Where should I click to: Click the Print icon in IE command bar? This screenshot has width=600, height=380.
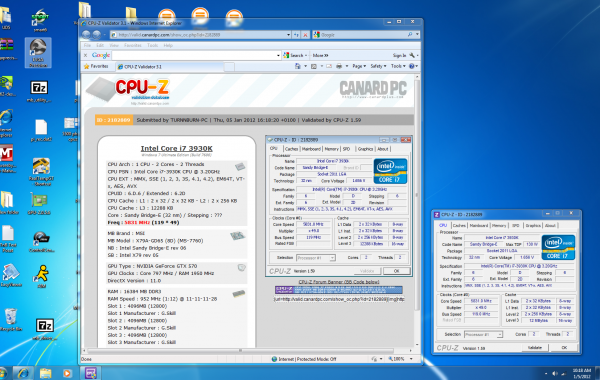339,66
